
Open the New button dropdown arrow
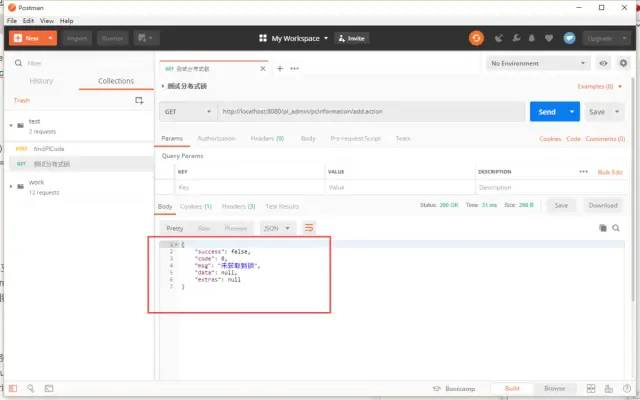pyautogui.click(x=50, y=38)
